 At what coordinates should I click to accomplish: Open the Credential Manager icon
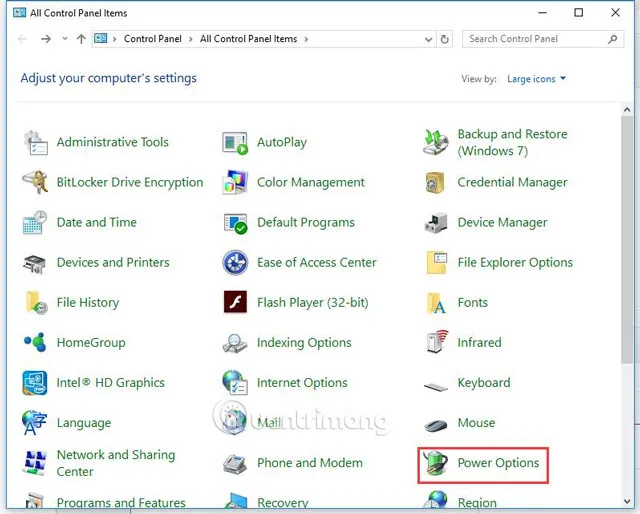[435, 183]
